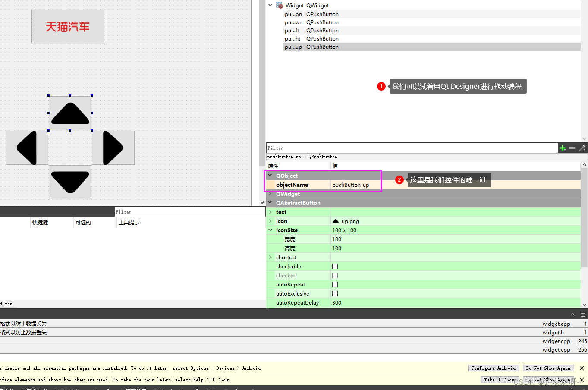This screenshot has width=588, height=390.
Task: Open the wrench configure property editor icon
Action: pos(582,148)
